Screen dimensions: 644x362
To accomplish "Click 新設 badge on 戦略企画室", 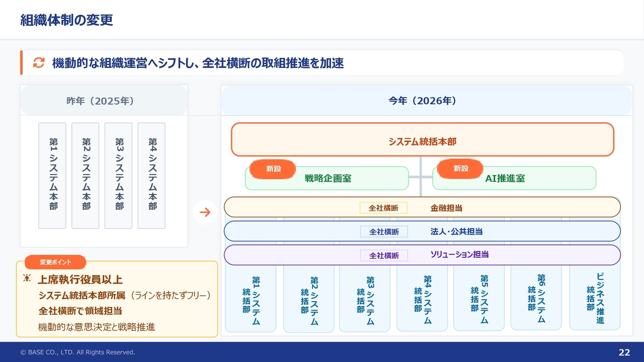I will point(273,169).
